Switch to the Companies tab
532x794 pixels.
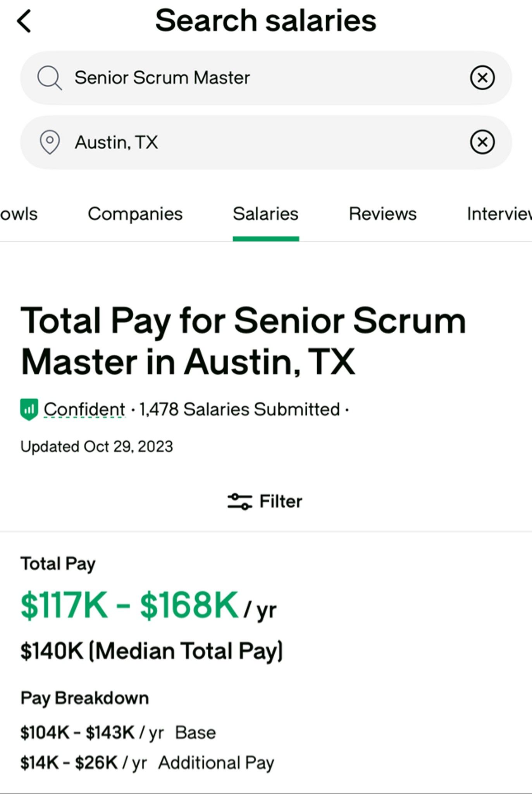(135, 214)
